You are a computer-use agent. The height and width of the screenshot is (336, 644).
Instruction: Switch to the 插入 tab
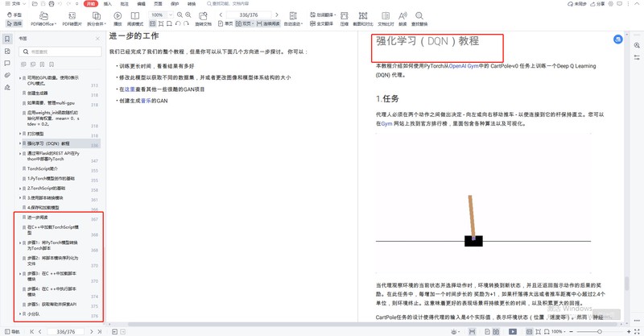point(108,4)
